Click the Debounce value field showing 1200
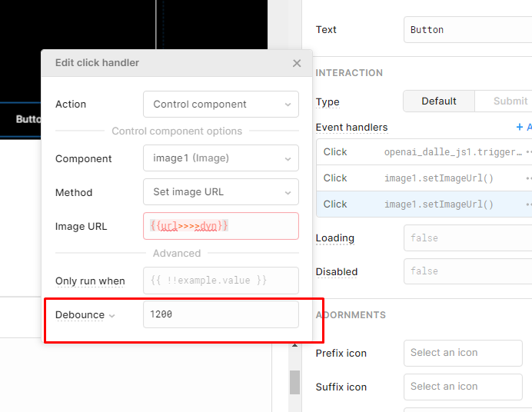 click(x=221, y=314)
